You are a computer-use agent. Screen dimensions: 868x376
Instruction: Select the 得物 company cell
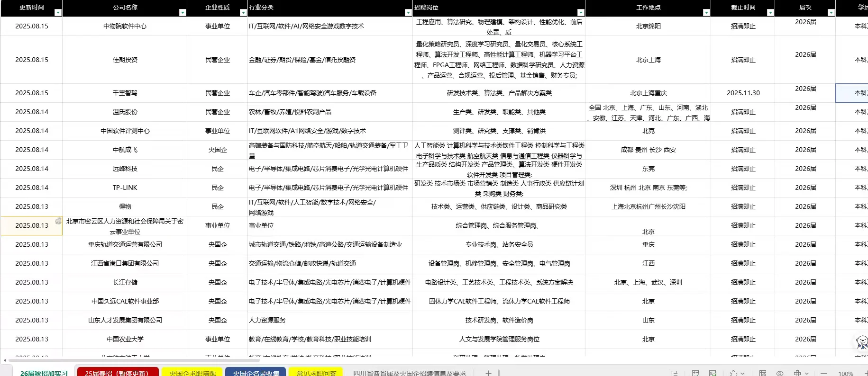(x=125, y=207)
